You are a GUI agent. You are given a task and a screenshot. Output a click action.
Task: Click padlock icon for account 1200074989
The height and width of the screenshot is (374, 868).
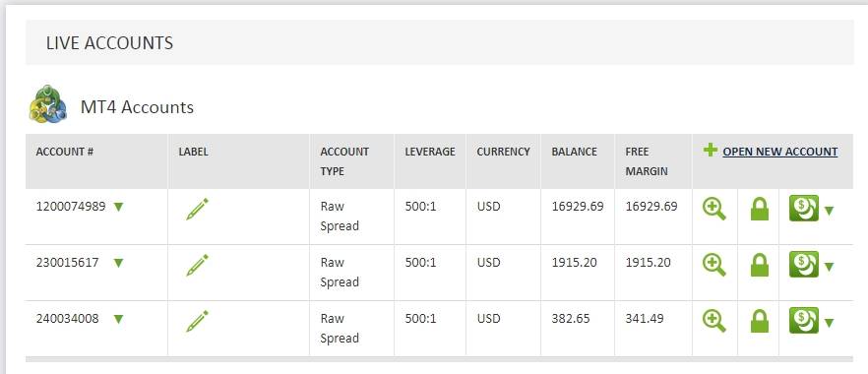click(760, 210)
